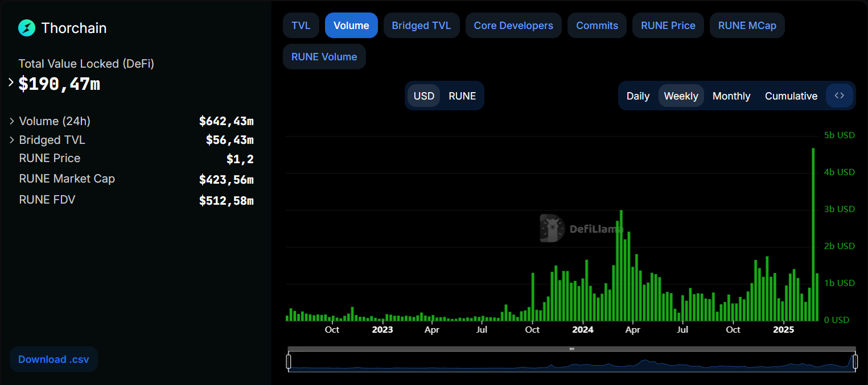The height and width of the screenshot is (385, 868).
Task: Select the Volume chart tab
Action: (x=351, y=26)
